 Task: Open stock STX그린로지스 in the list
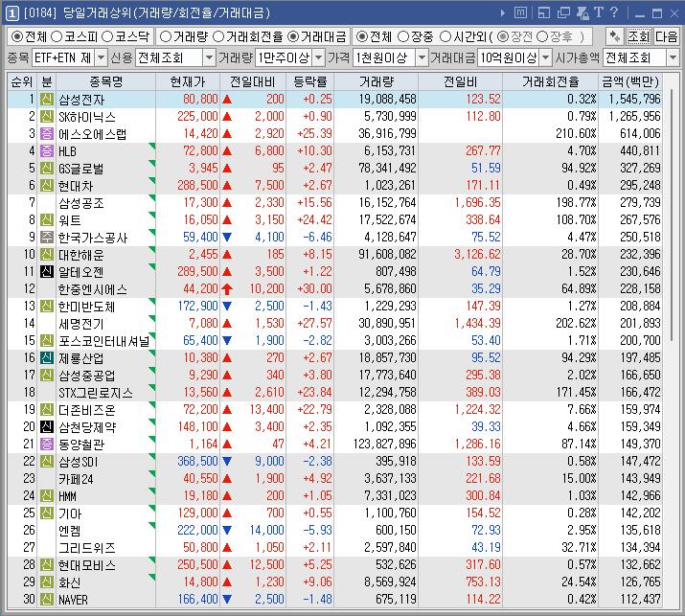(95, 393)
